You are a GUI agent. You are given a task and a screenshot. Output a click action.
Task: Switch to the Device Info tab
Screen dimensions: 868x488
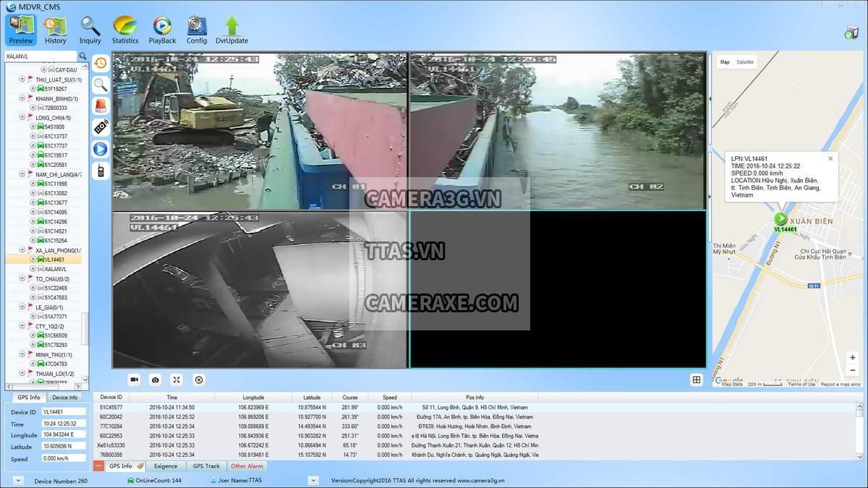click(65, 398)
